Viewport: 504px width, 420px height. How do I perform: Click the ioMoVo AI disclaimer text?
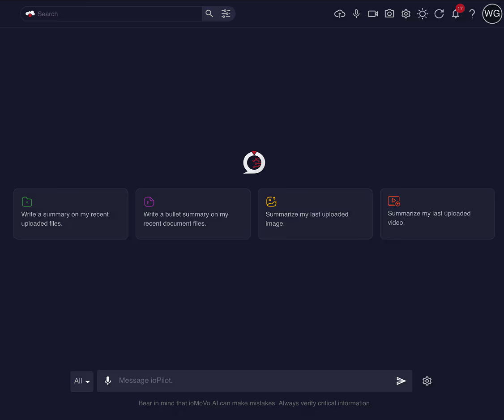tap(254, 403)
